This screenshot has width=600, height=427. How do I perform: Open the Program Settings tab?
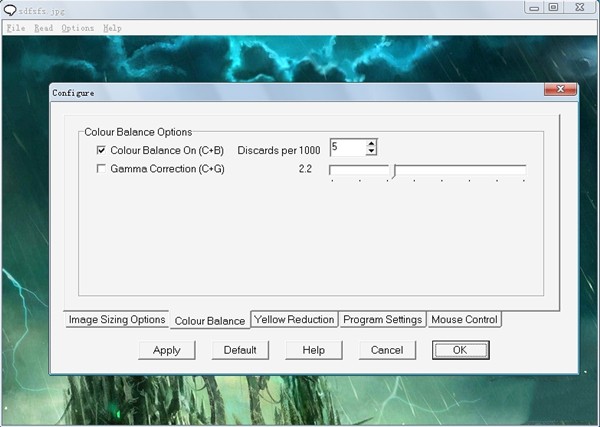coord(382,320)
